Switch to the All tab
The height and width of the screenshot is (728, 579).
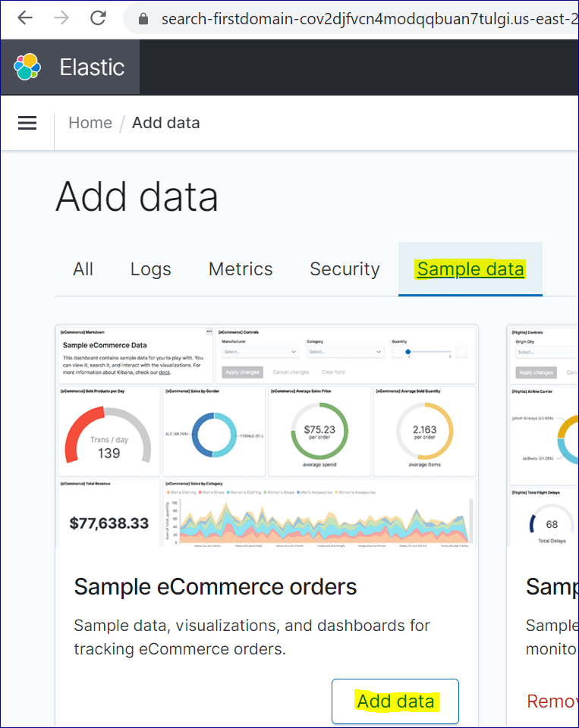(83, 269)
